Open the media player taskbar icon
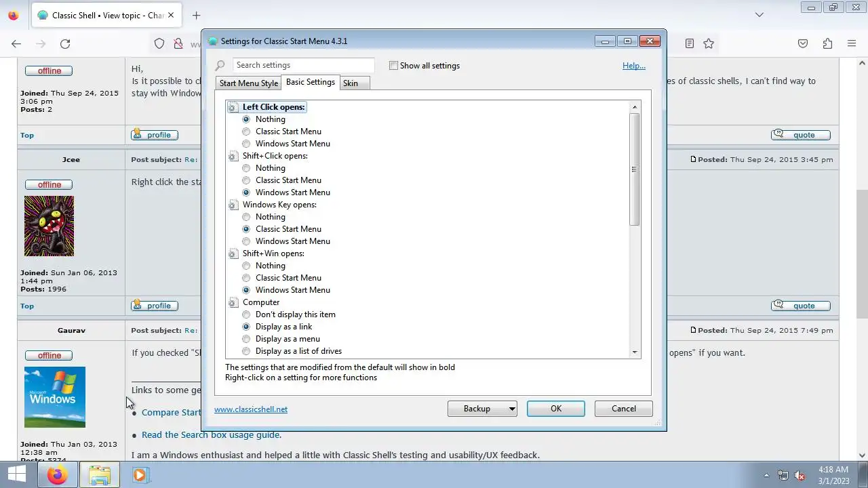Image resolution: width=868 pixels, height=488 pixels. click(140, 474)
